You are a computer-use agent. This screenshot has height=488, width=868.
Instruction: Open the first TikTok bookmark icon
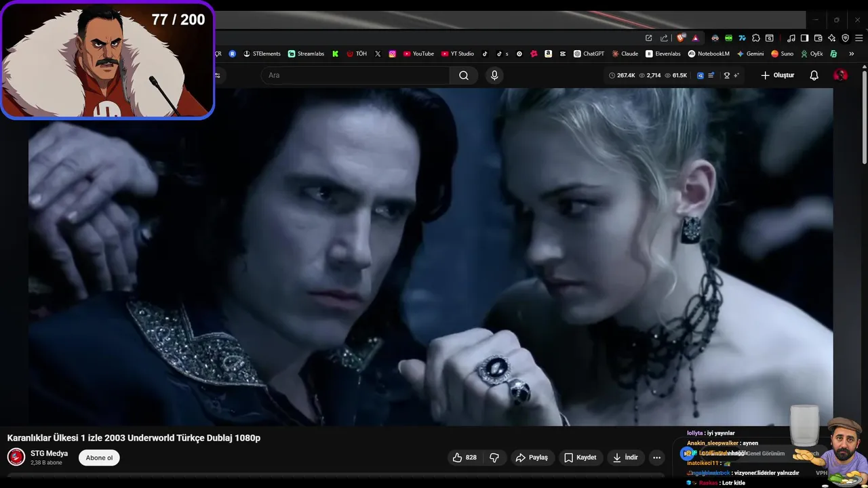coord(485,54)
